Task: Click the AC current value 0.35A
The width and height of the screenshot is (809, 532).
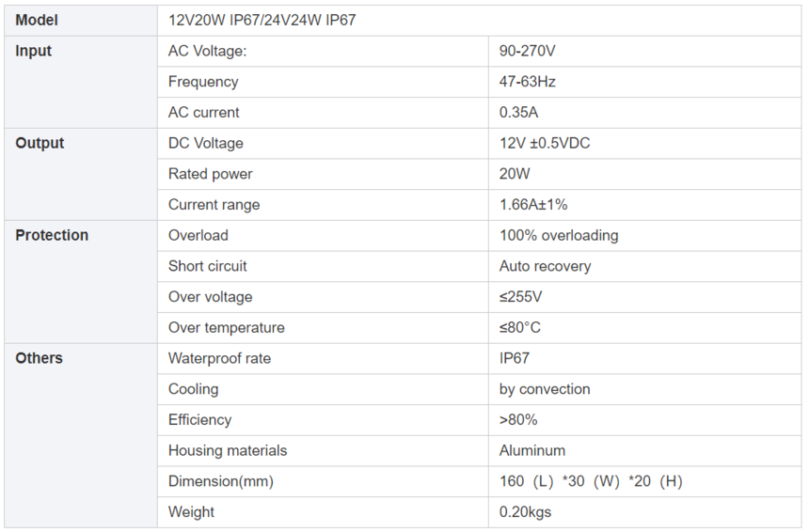Action: tap(518, 113)
